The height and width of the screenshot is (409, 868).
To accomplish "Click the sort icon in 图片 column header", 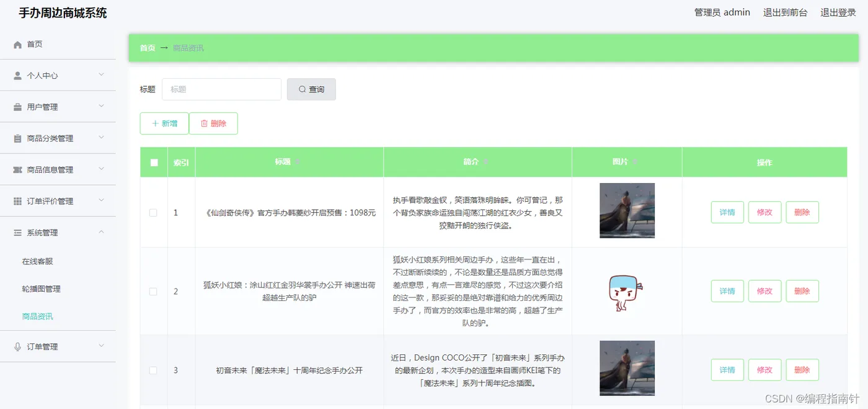I will (x=636, y=162).
